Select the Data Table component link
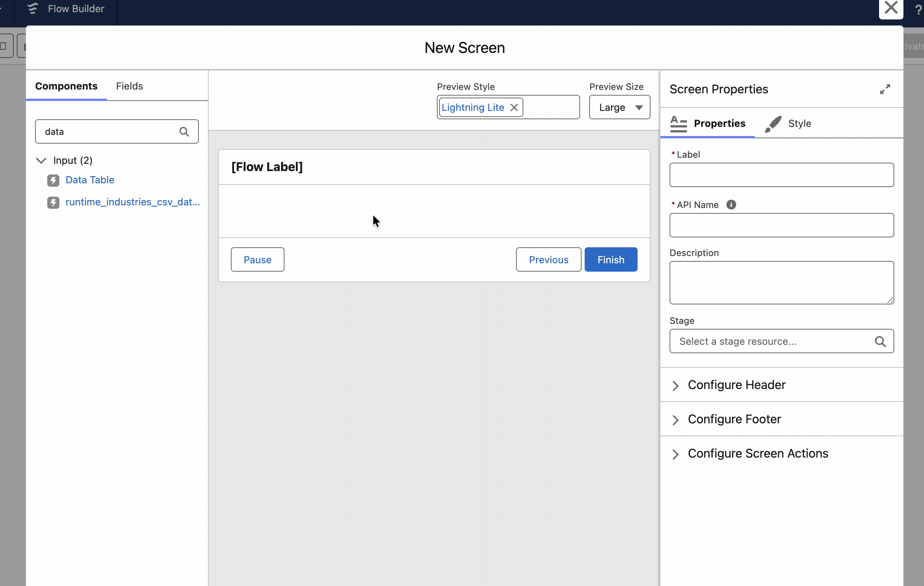Image resolution: width=924 pixels, height=586 pixels. (x=90, y=180)
